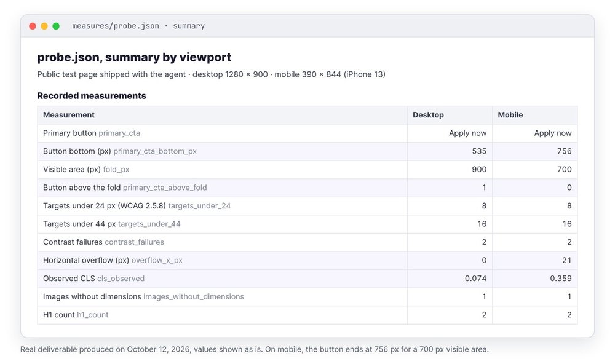This screenshot has height=364, width=615.
Task: Click the subtitle mentioning desktop 1280 × 900
Action: [x=211, y=74]
